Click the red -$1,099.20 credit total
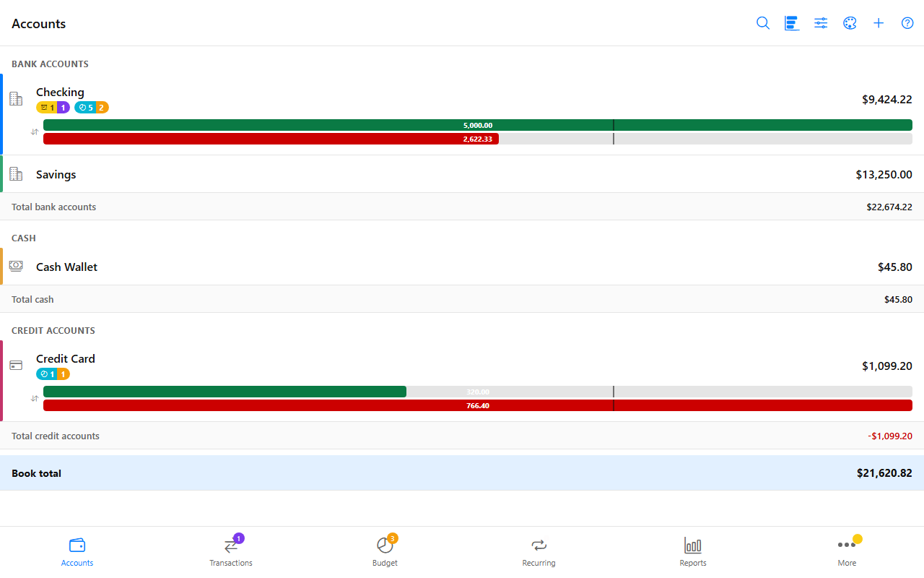This screenshot has width=924, height=578. [x=890, y=436]
